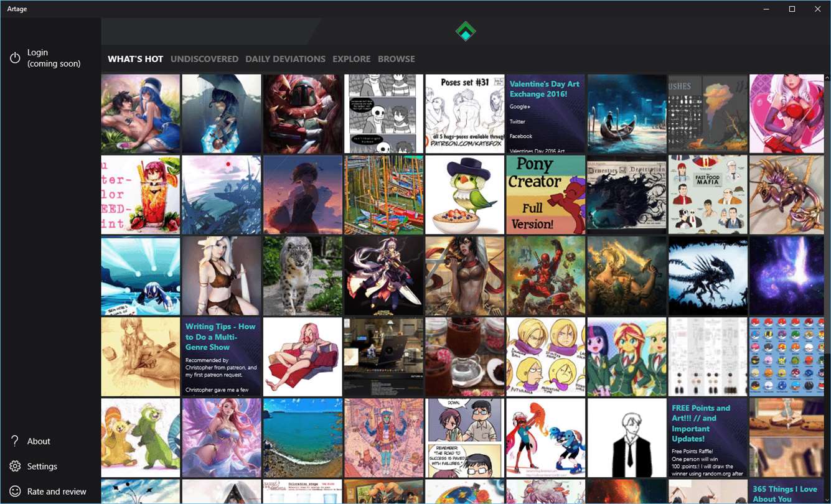Image resolution: width=831 pixels, height=504 pixels.
Task: Click the power icon next to Login
Action: (x=15, y=58)
